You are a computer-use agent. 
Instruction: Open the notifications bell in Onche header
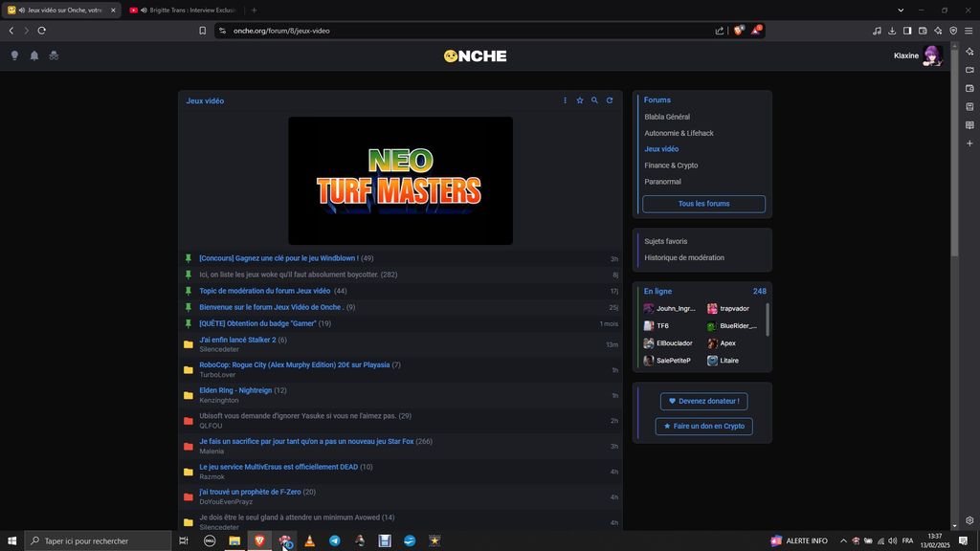pos(34,55)
